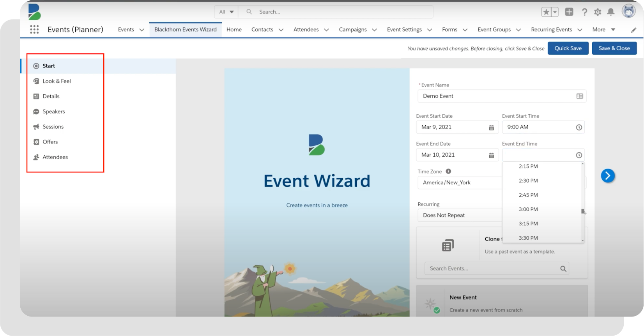Click the Event Name input field
This screenshot has width=644, height=336.
(502, 96)
